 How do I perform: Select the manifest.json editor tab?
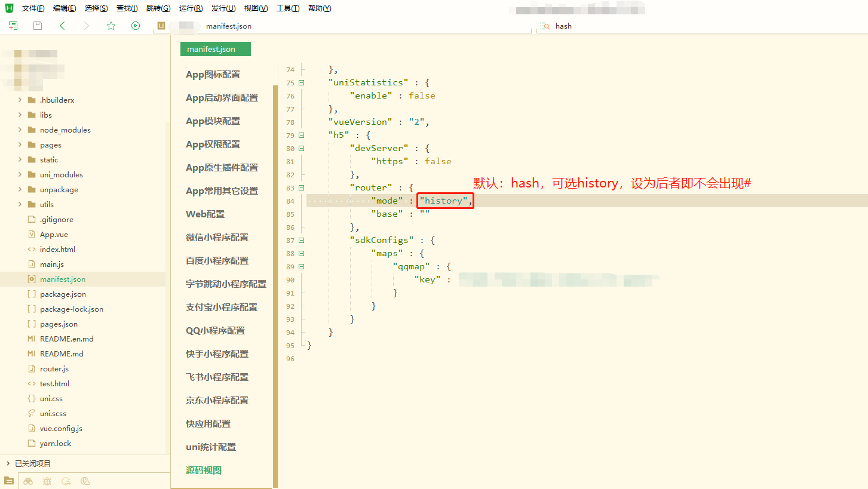[216, 49]
